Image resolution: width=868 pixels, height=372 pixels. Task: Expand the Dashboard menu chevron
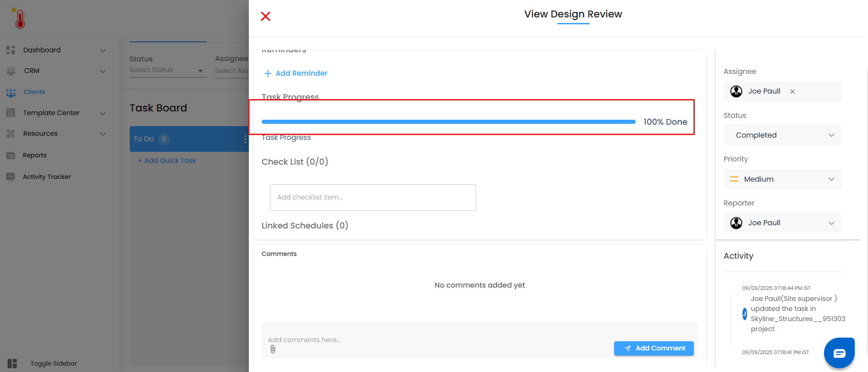click(x=103, y=50)
